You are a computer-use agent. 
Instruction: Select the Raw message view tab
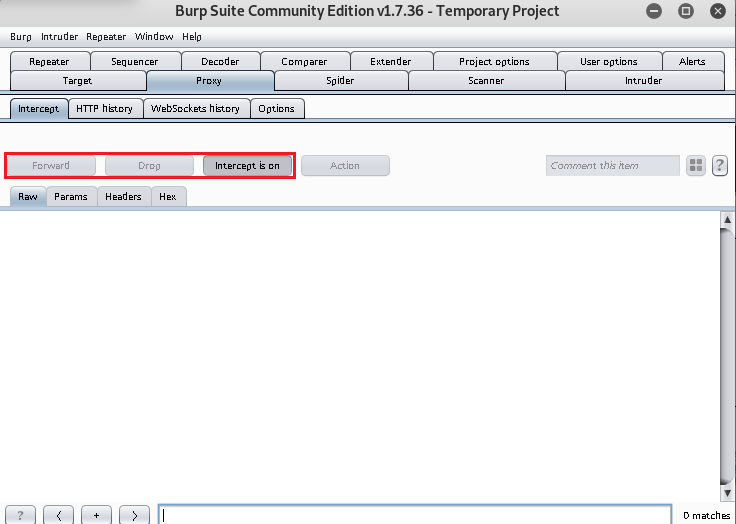[28, 197]
